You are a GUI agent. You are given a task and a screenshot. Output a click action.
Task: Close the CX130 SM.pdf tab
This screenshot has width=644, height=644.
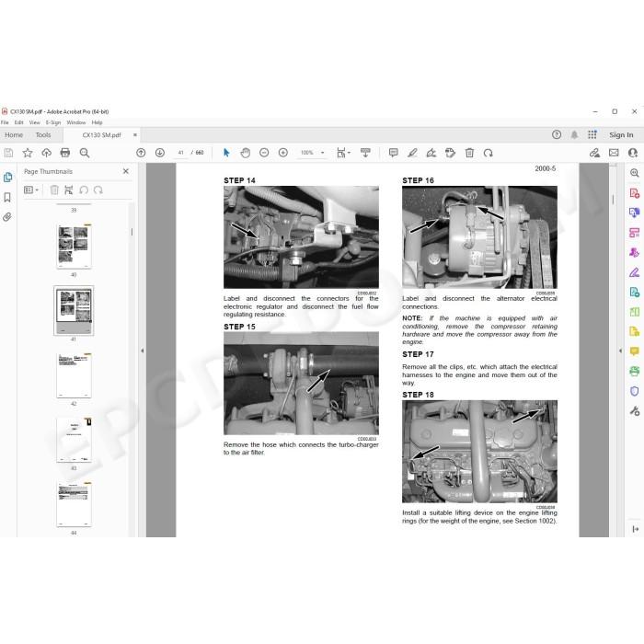(x=134, y=134)
